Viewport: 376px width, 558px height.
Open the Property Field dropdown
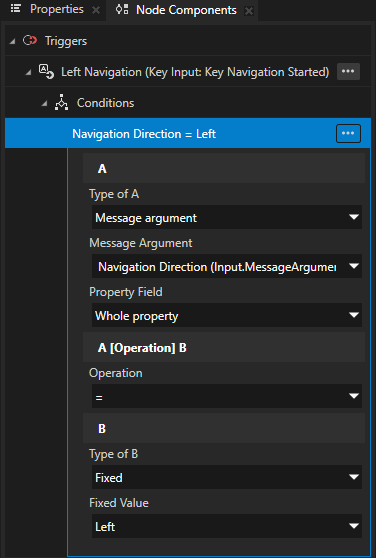227,315
